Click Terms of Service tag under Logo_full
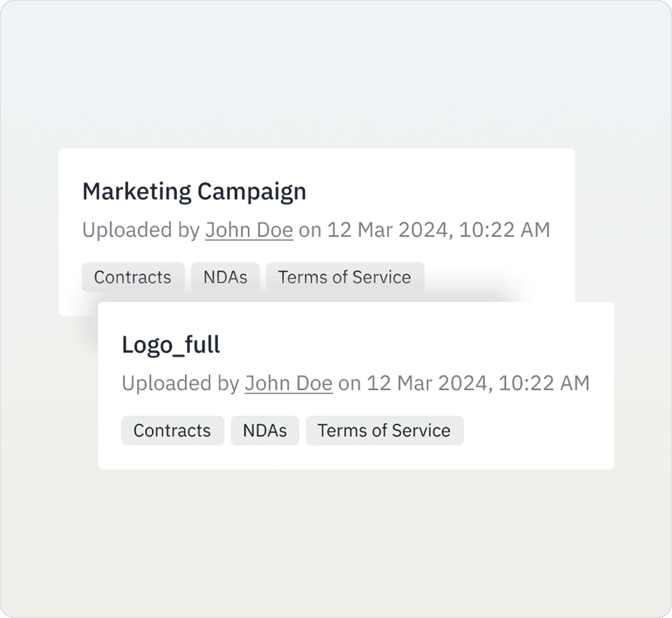Viewport: 672px width, 618px height. (384, 431)
